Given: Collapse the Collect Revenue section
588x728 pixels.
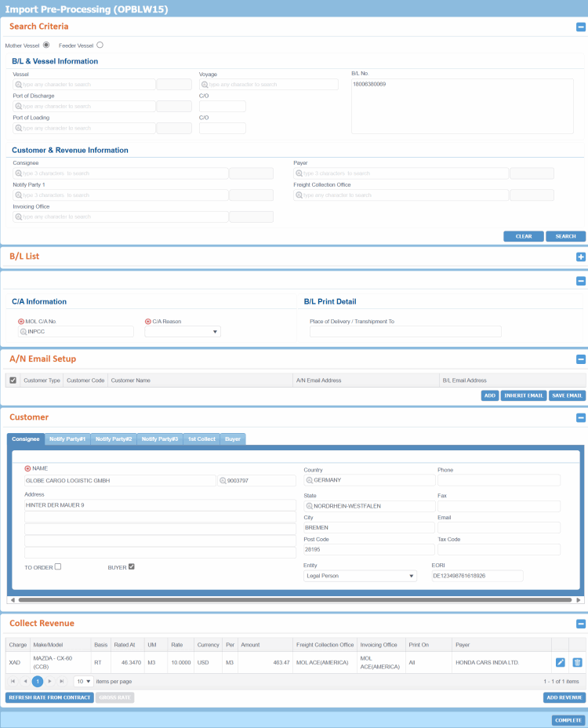Looking at the screenshot, I should [x=581, y=624].
